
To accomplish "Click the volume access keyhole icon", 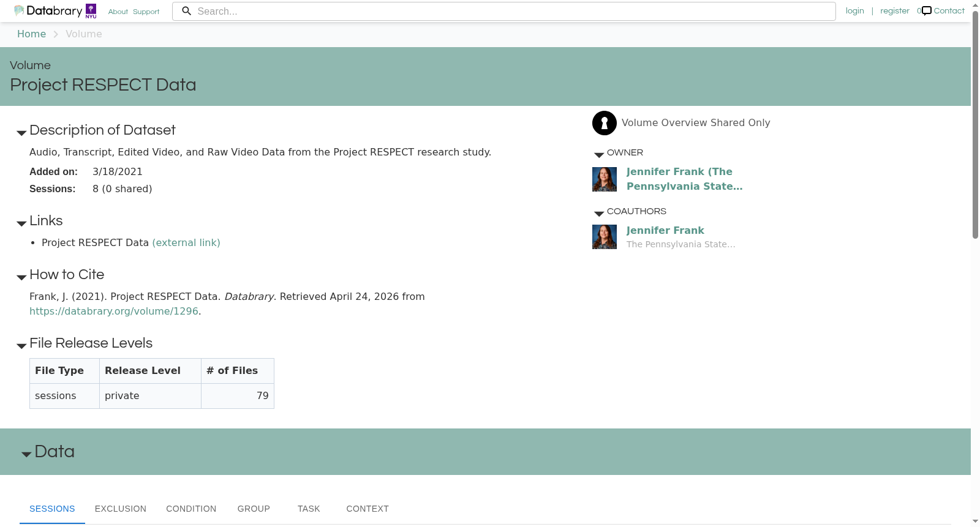I will [x=605, y=123].
